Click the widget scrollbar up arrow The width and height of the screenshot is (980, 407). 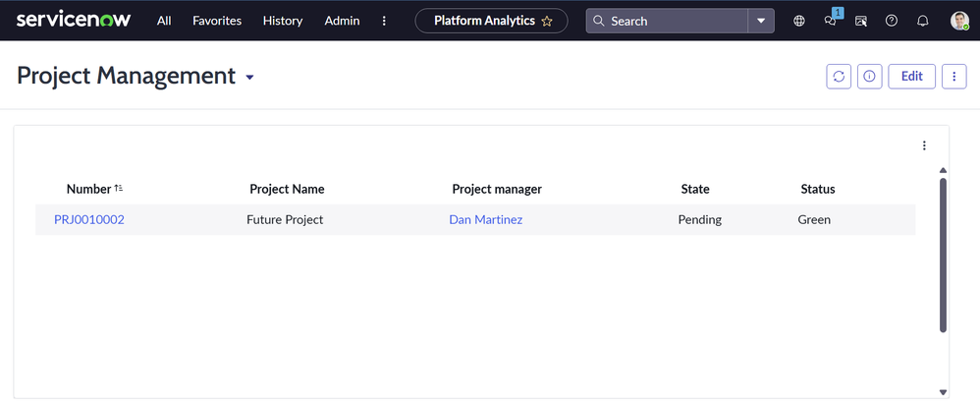(x=943, y=170)
